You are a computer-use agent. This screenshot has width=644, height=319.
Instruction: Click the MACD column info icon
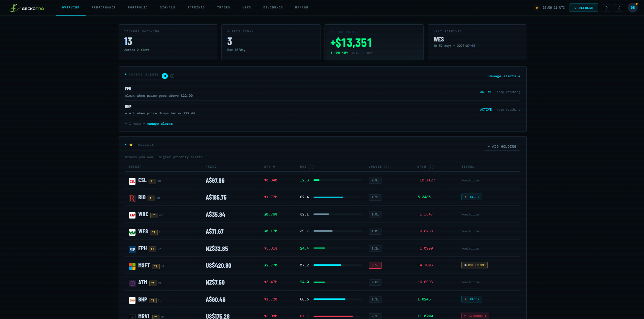[431, 167]
